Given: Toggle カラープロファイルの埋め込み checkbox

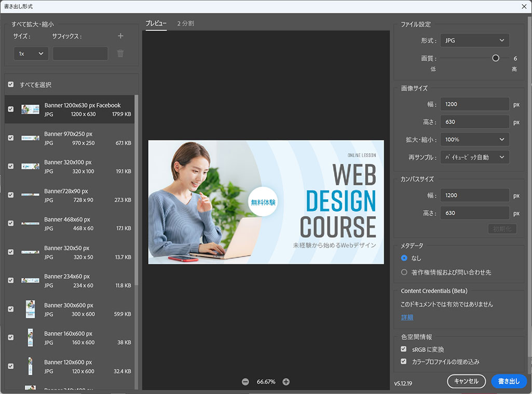Looking at the screenshot, I should point(403,361).
